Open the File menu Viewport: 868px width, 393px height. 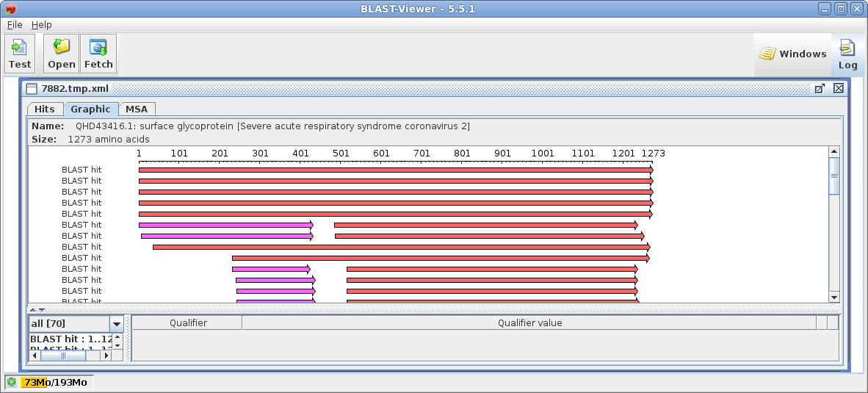[15, 24]
